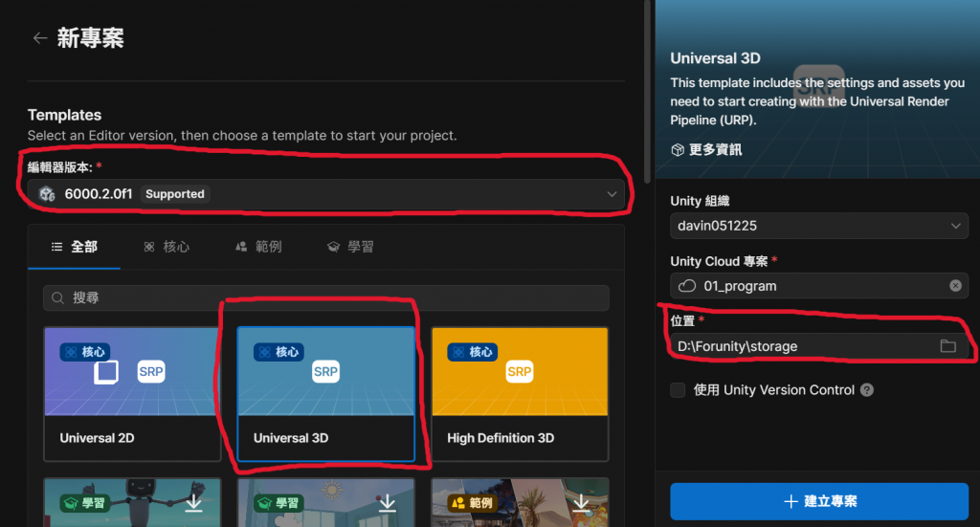The width and height of the screenshot is (980, 527).
Task: Download the robot 學習 template
Action: [193, 502]
